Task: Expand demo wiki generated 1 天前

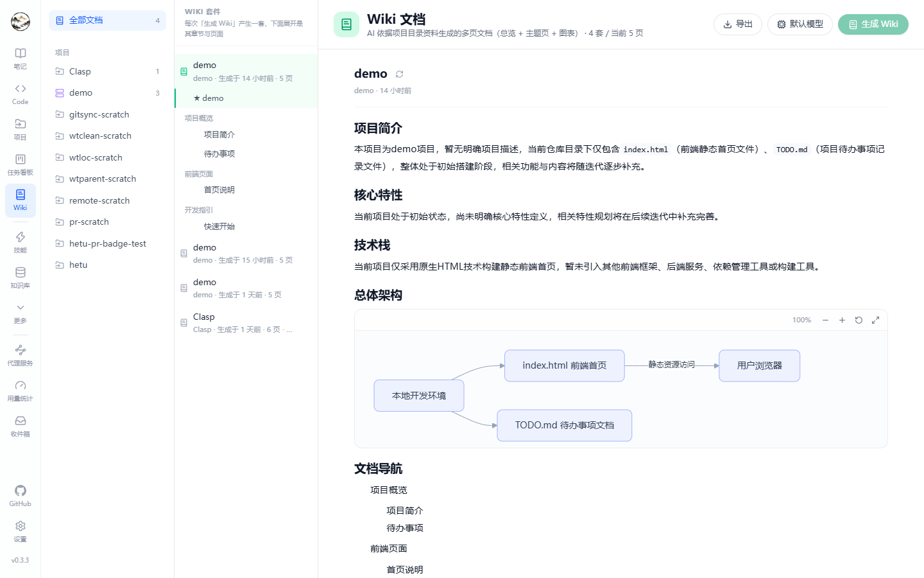Action: pyautogui.click(x=246, y=288)
